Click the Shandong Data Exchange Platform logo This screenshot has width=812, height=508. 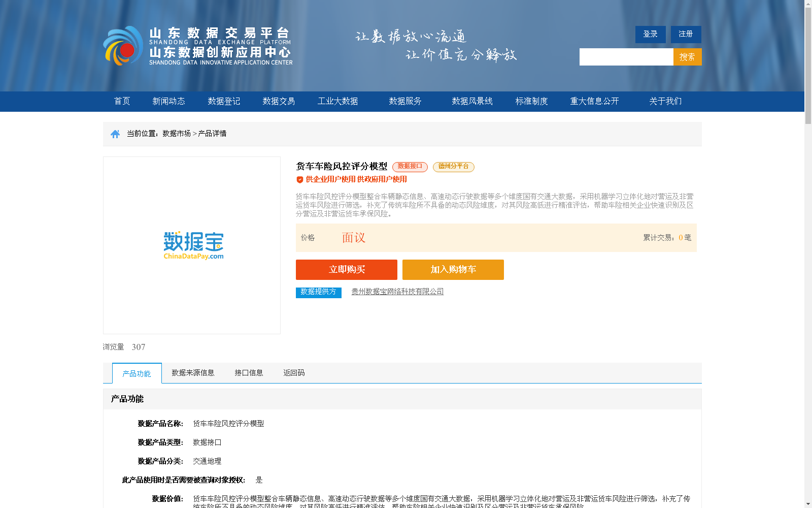[x=198, y=46]
